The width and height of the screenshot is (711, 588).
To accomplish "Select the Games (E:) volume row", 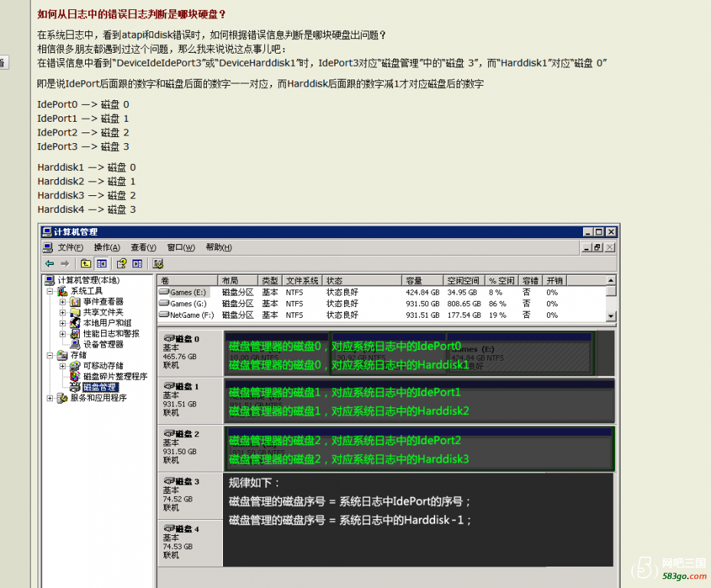I will (x=382, y=292).
